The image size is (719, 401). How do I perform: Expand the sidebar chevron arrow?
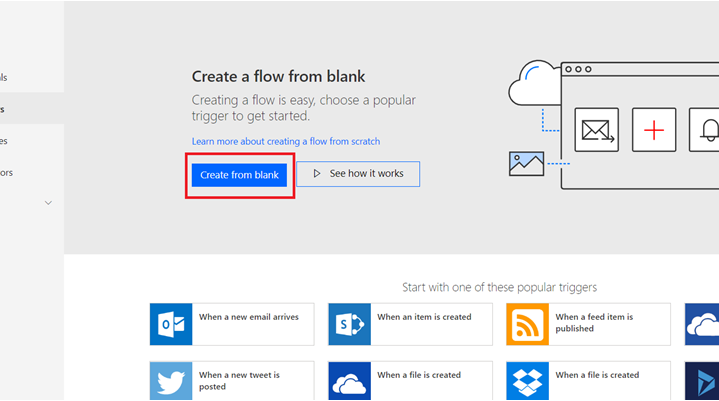pos(48,203)
